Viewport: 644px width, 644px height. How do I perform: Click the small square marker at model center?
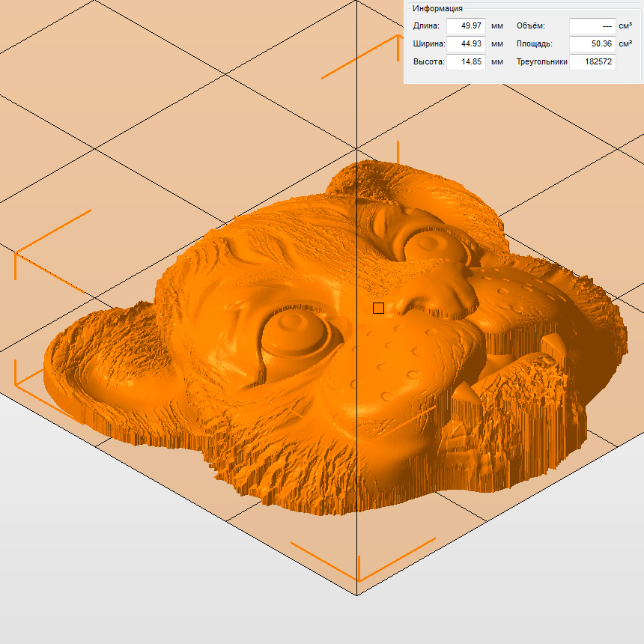coord(378,308)
